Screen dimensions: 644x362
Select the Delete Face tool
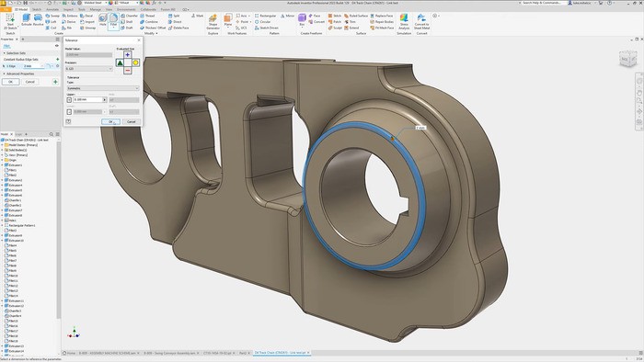[178, 28]
